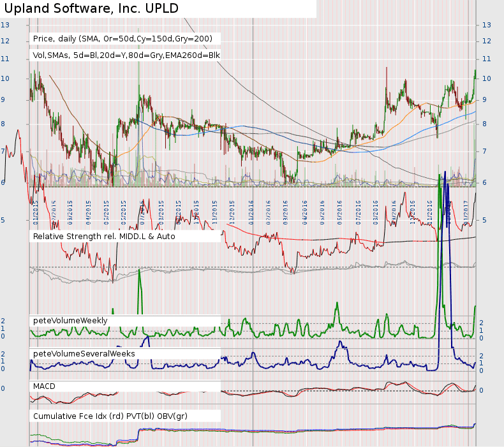
Task: Select the peteVolumeWeekly indicator label
Action: [70, 321]
